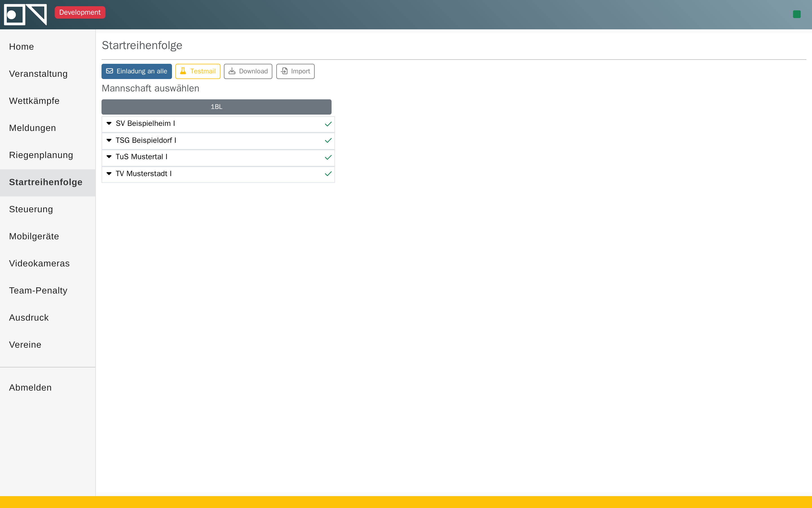The image size is (812, 508).
Task: Click the Download button
Action: coord(248,71)
